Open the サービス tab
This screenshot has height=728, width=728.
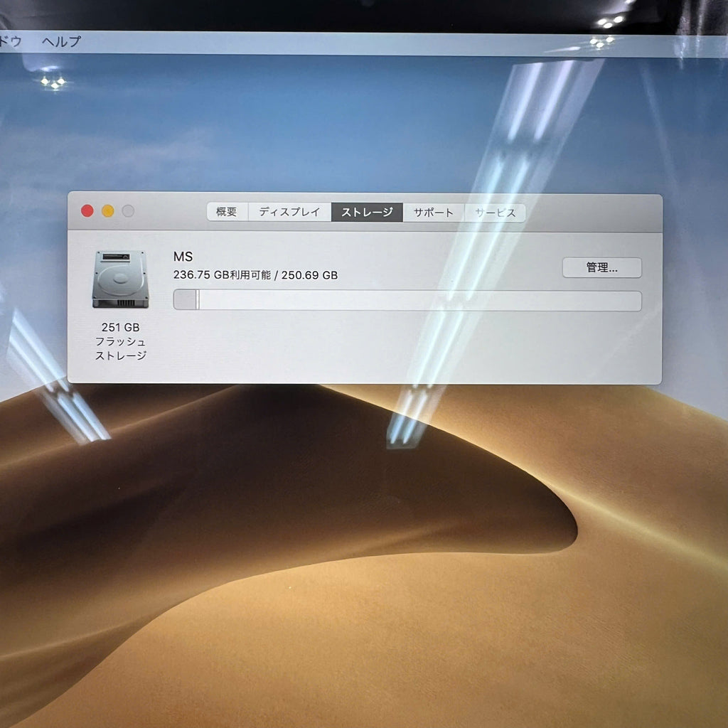tap(495, 213)
